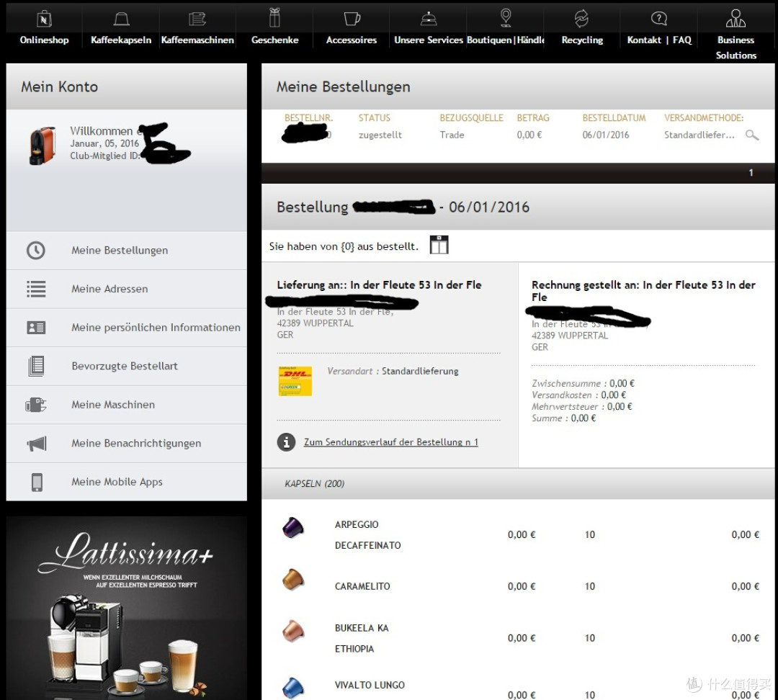The width and height of the screenshot is (778, 700).
Task: Click the pink Bukeela Ka Ethiopia capsule image
Action: (x=293, y=631)
